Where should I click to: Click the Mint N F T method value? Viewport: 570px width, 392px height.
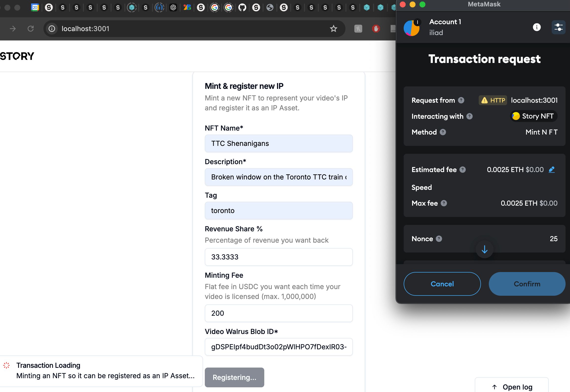pos(541,132)
